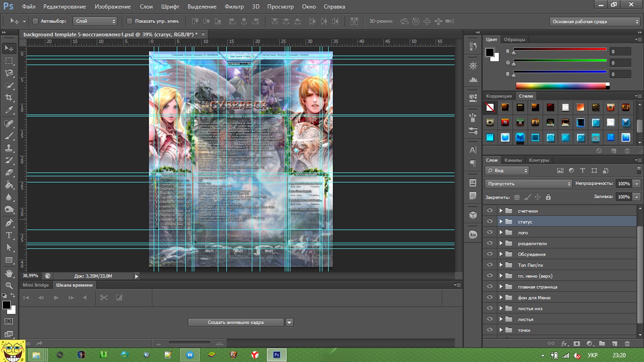The height and width of the screenshot is (362, 644).
Task: Select the Clone Stamp tool
Action: pos(9,148)
